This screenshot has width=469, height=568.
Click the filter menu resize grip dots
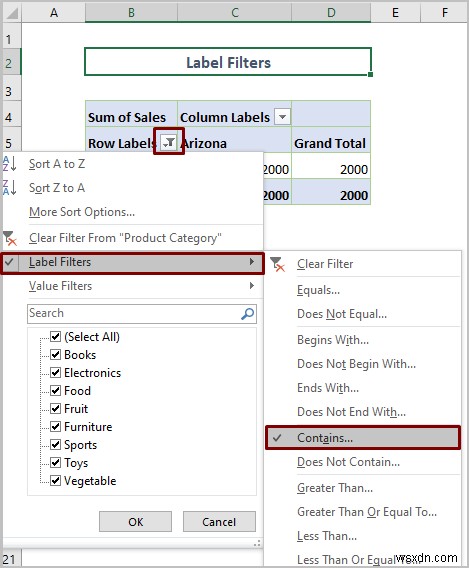257,543
